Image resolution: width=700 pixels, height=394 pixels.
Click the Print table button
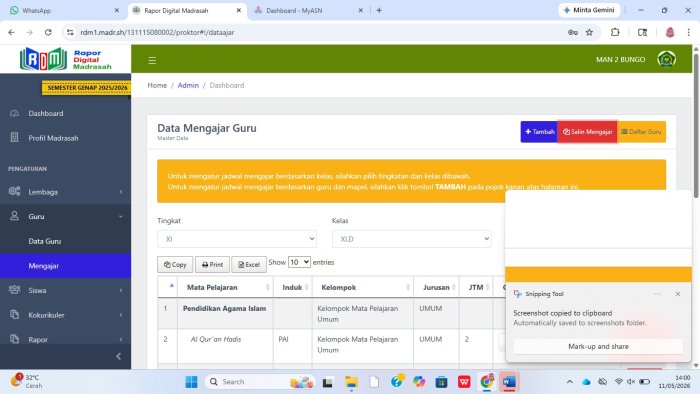(x=212, y=265)
